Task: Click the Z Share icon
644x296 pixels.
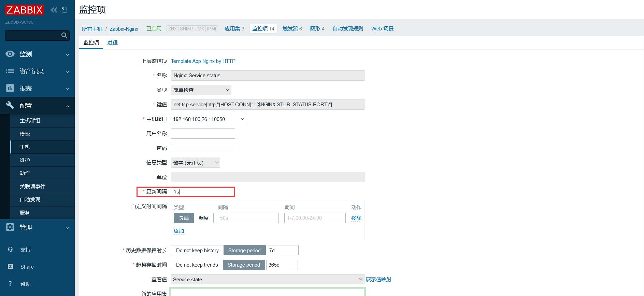Action: 10,267
